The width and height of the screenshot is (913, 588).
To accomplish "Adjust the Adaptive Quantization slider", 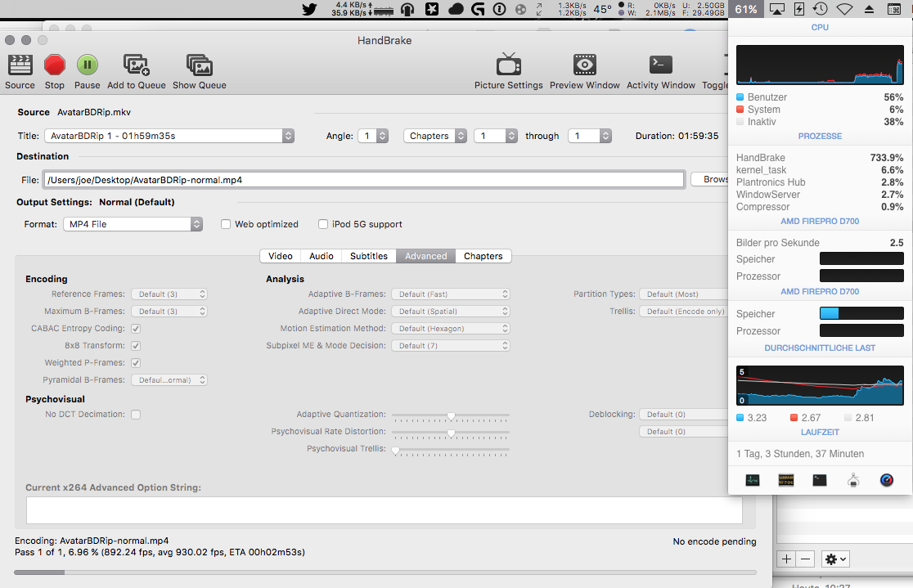I will [451, 416].
